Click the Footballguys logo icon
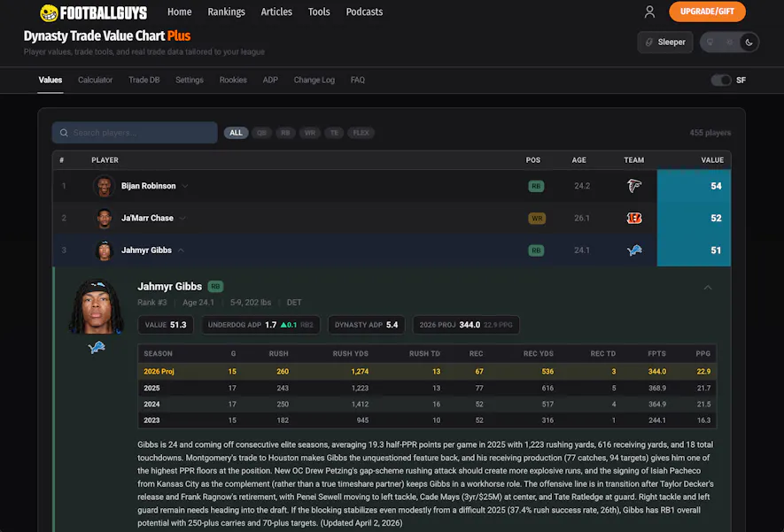 click(50, 12)
